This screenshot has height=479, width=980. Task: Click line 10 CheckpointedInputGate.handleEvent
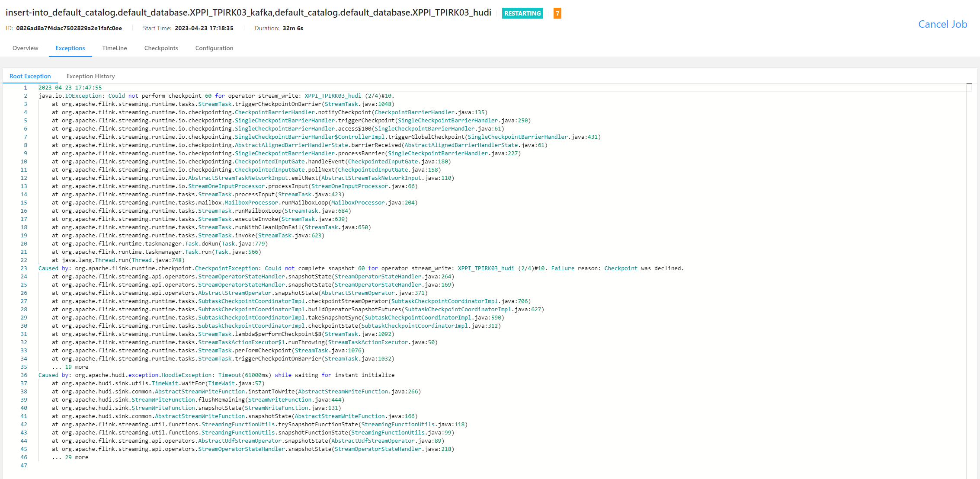pos(252,161)
